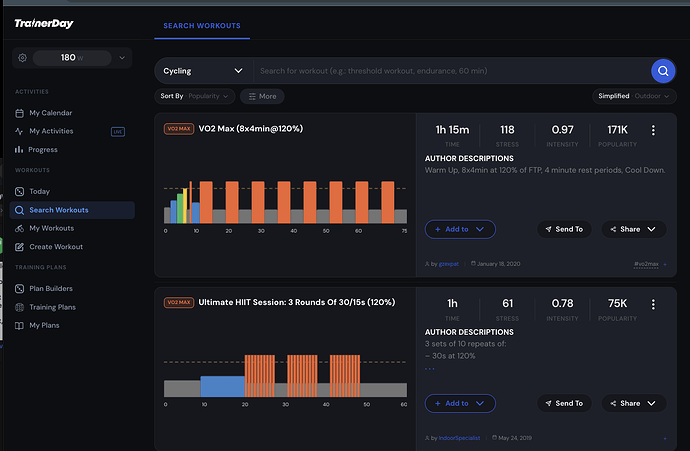Open three-dot menu for Ultimate HIIT Session
This screenshot has width=690, height=451.
(x=653, y=304)
